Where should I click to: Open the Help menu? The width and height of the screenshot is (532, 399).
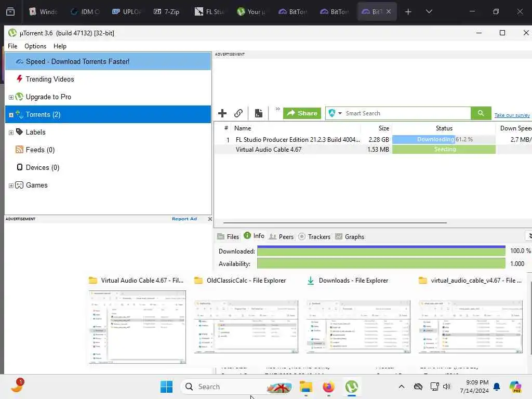(60, 46)
